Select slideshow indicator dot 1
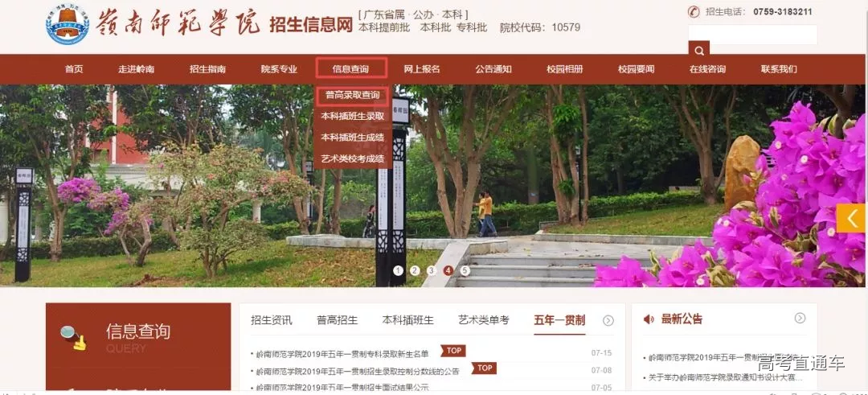 click(399, 270)
